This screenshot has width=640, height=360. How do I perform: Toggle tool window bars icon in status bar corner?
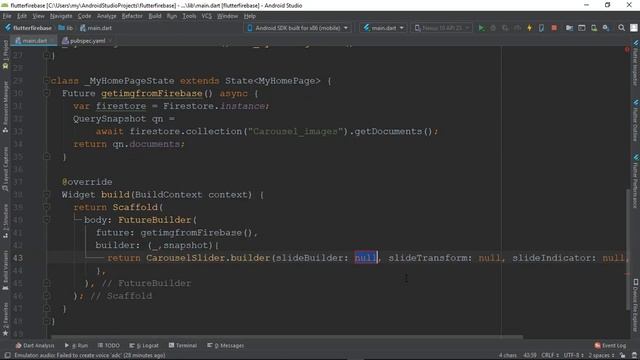tap(7, 356)
